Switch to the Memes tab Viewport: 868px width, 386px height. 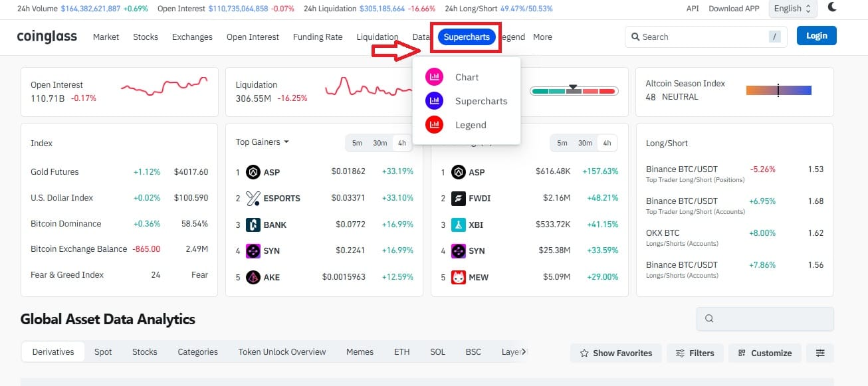pos(360,351)
